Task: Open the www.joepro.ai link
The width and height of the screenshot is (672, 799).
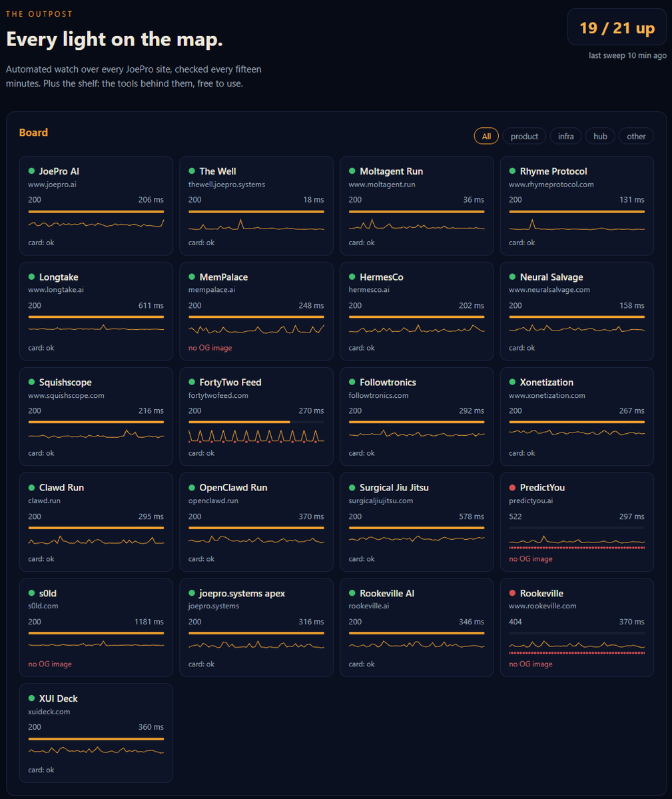Action: coord(52,185)
